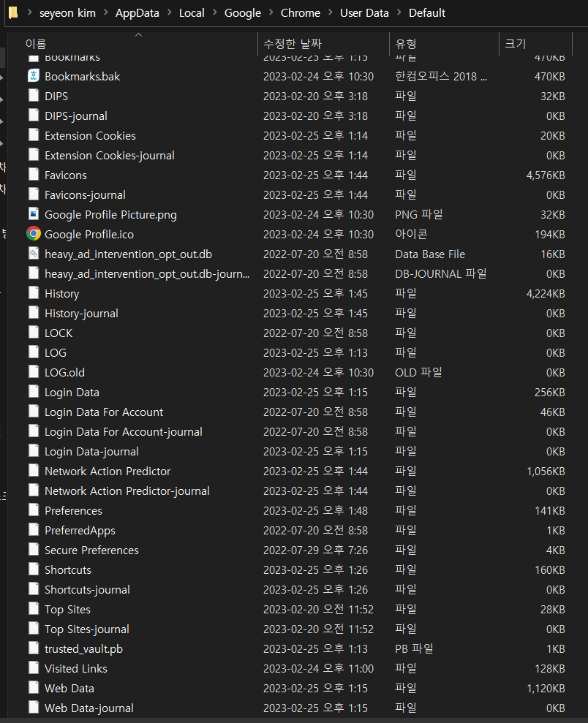Click the Google Profile Picture.png image icon

click(x=34, y=214)
